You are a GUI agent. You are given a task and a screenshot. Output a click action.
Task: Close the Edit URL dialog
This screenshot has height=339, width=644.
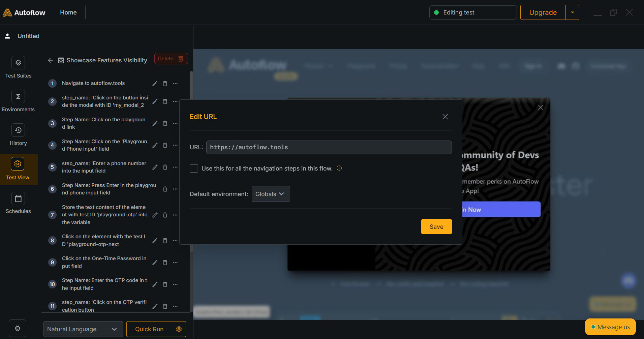point(445,117)
